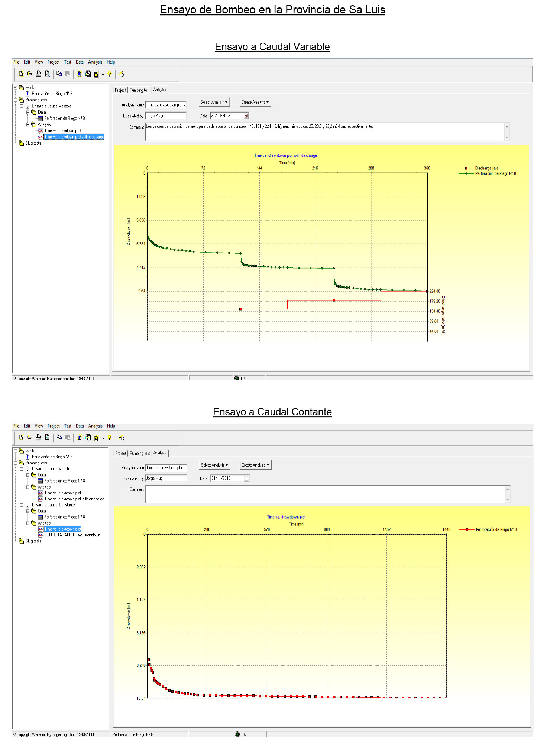Screen dimensions: 560x743
Task: Open Create Analysis dropdown in lower window
Action: tap(256, 465)
